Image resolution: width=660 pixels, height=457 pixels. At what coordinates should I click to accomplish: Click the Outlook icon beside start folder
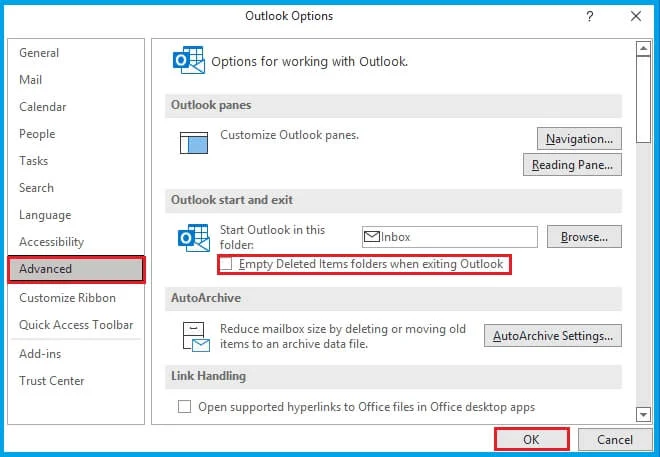click(194, 238)
